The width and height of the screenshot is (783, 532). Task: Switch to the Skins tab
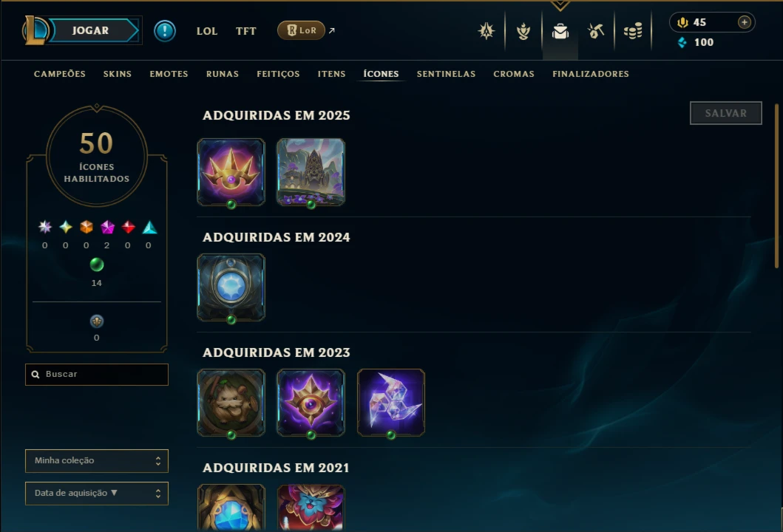point(118,74)
